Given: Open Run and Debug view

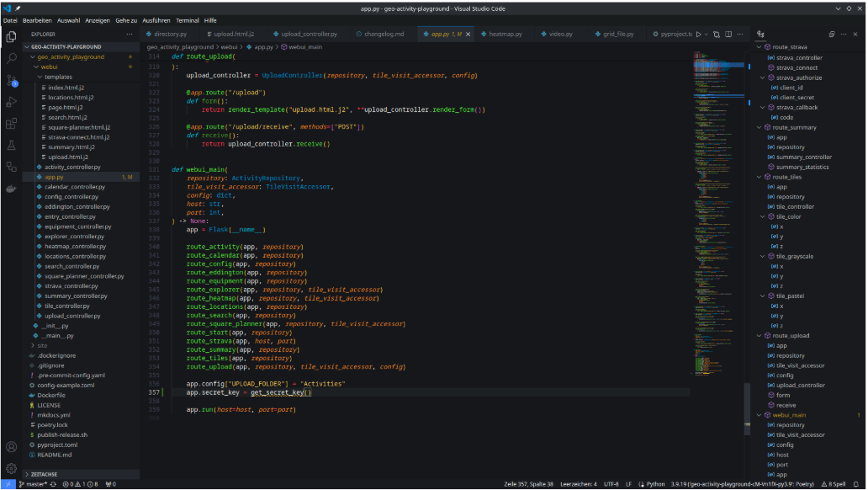Looking at the screenshot, I should pyautogui.click(x=11, y=102).
